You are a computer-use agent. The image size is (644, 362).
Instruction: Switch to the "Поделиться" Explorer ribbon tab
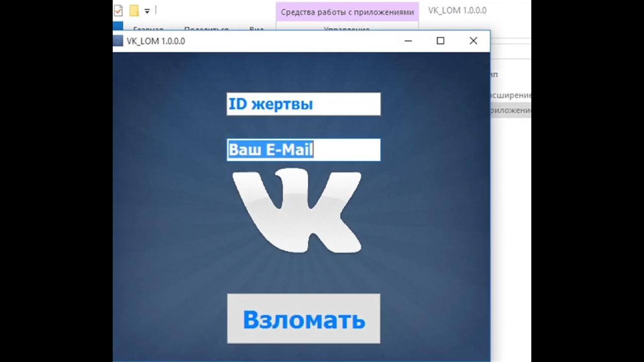tap(206, 30)
